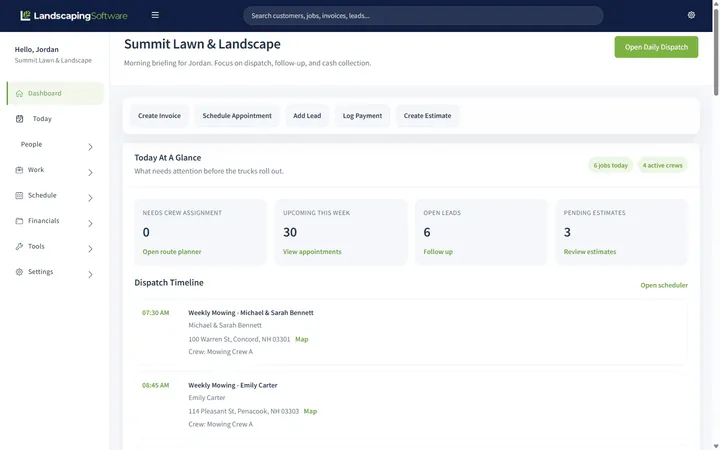The width and height of the screenshot is (720, 450).
Task: Click the Work briefcase icon
Action: tap(19, 170)
